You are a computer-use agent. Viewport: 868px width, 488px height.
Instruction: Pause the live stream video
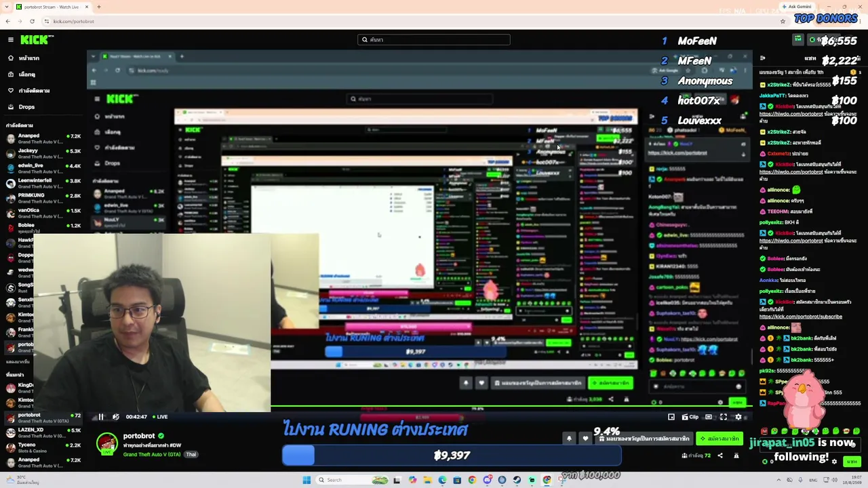click(x=101, y=417)
